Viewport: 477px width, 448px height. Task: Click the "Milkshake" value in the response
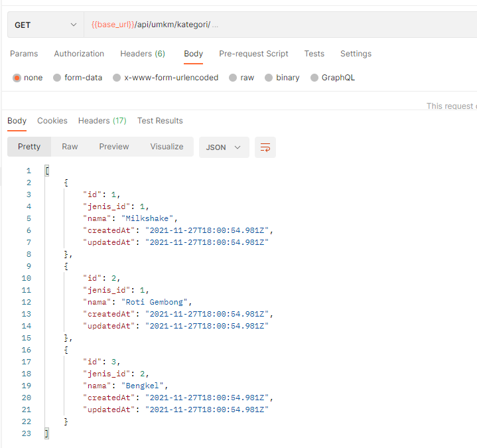tap(147, 218)
